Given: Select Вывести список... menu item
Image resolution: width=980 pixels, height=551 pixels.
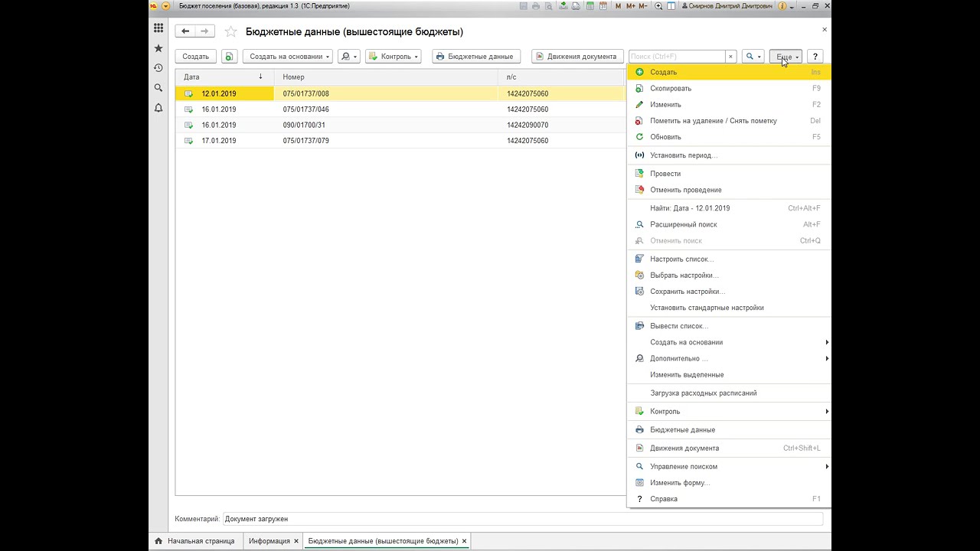Looking at the screenshot, I should tap(728, 326).
